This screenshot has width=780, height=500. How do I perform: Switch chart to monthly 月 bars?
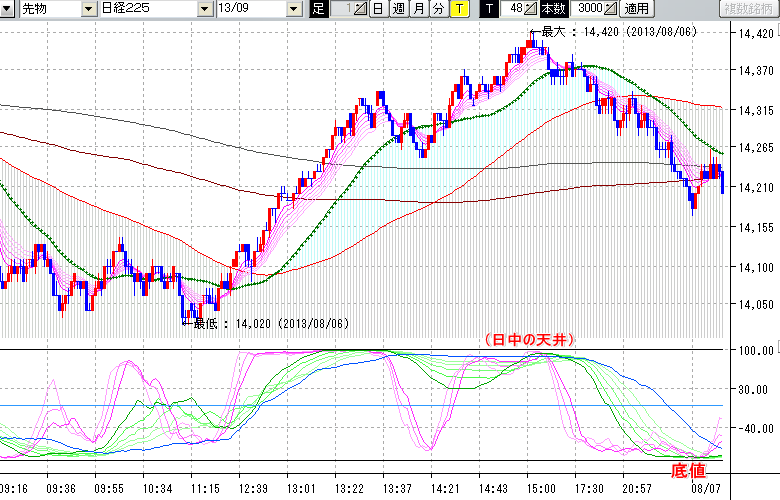click(x=418, y=9)
